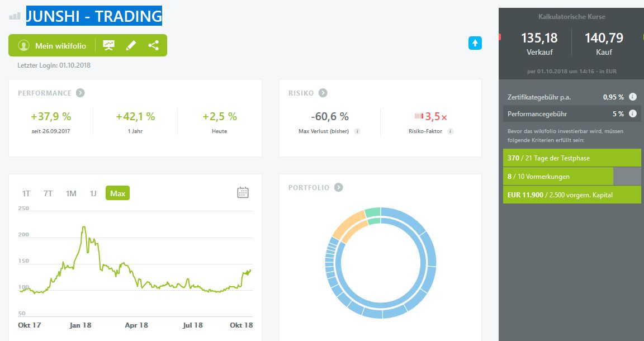Click info icon beside Max Verlust (bisher)
644x341 pixels.
tap(357, 131)
